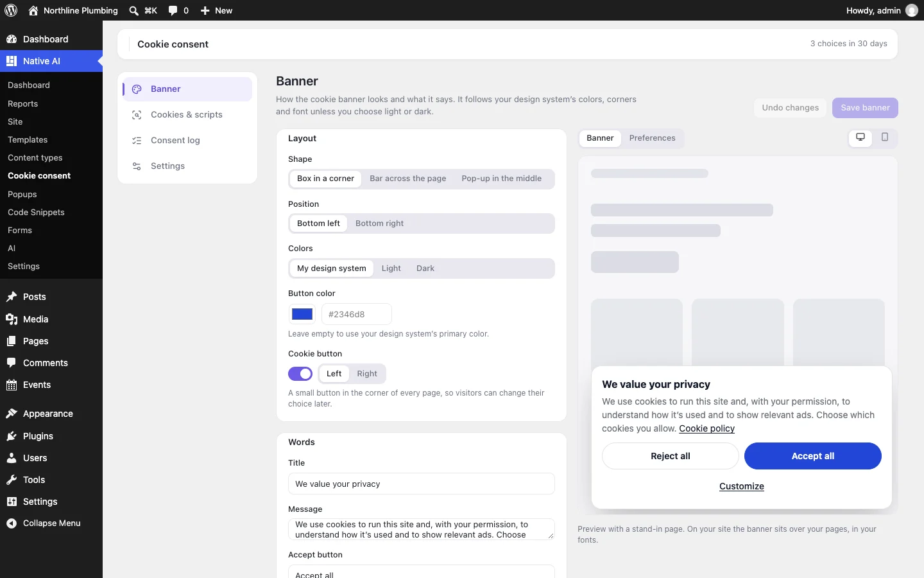The width and height of the screenshot is (924, 578).
Task: Choose the Light color scheme
Action: [x=391, y=268]
